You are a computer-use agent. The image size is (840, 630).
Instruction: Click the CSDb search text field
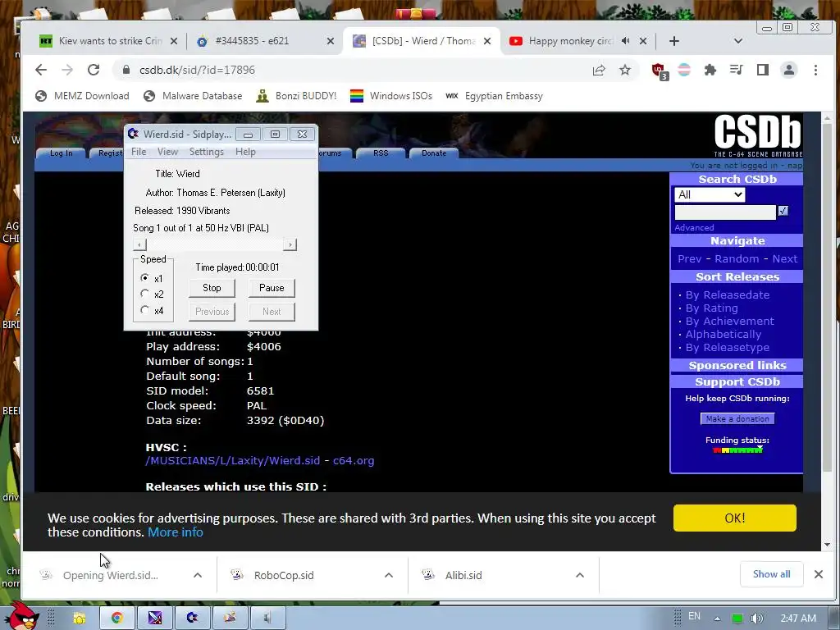[x=725, y=212]
